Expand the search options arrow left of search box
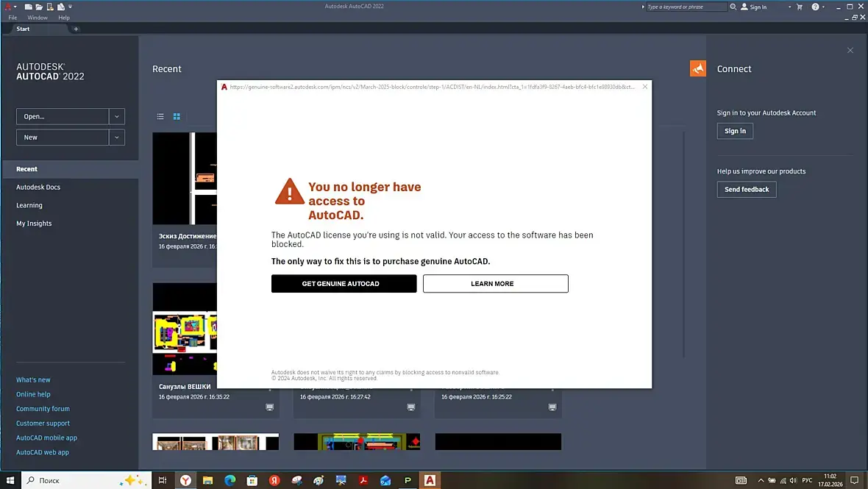 [x=643, y=7]
